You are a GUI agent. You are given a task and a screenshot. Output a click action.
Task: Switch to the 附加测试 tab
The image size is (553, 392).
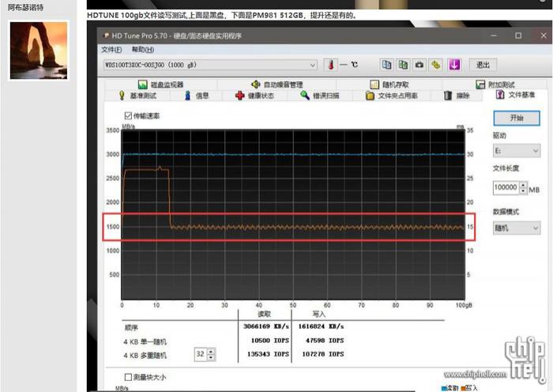(x=495, y=85)
